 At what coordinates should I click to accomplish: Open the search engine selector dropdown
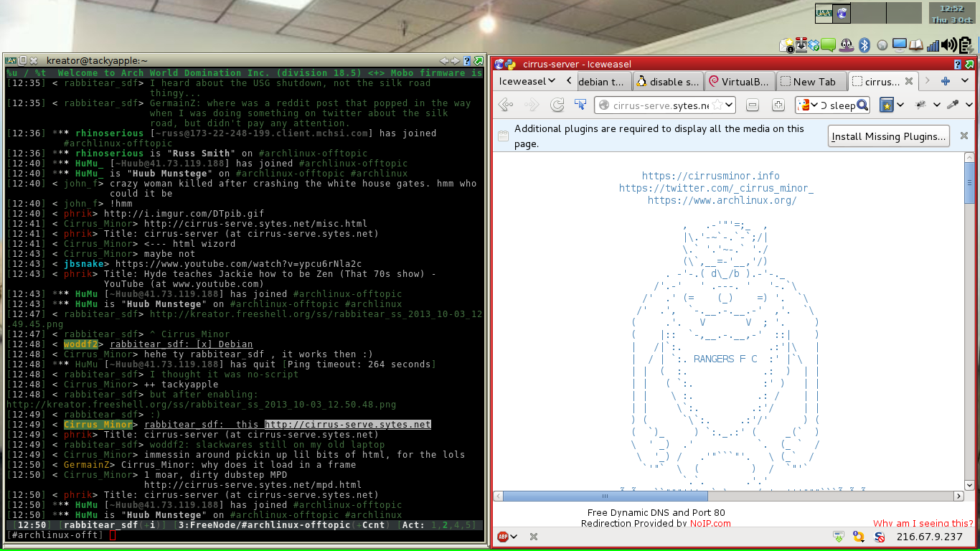[809, 105]
